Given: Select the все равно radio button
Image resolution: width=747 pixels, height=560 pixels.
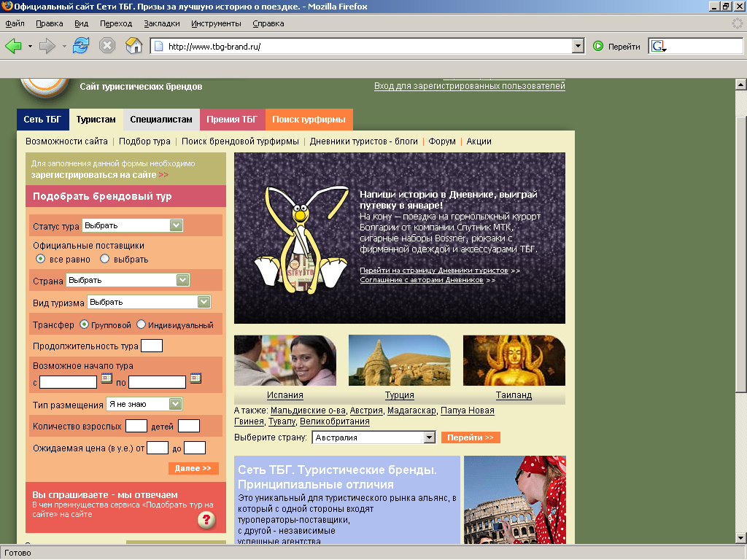Looking at the screenshot, I should pos(41,259).
